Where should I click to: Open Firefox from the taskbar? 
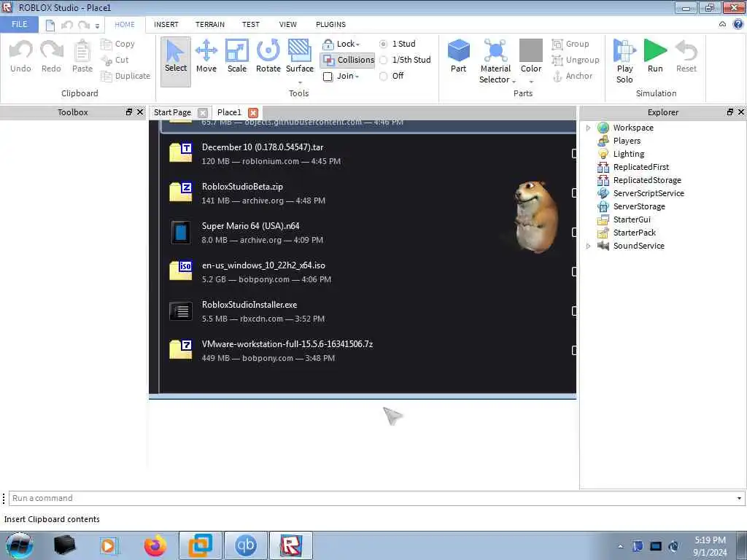155,545
